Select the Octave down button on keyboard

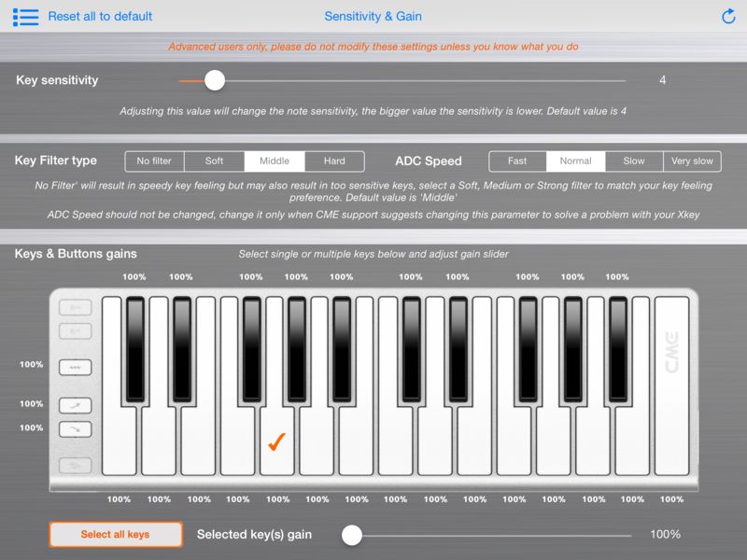(x=76, y=331)
